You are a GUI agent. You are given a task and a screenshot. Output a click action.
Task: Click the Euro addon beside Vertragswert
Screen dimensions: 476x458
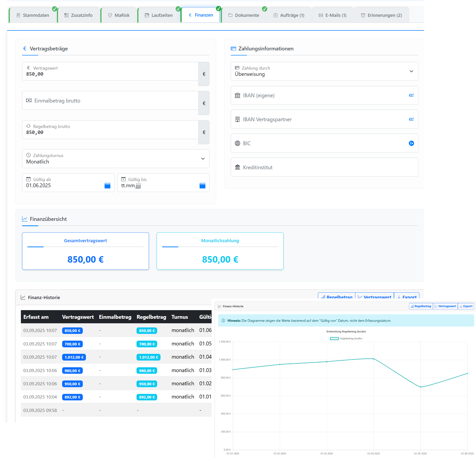[204, 74]
